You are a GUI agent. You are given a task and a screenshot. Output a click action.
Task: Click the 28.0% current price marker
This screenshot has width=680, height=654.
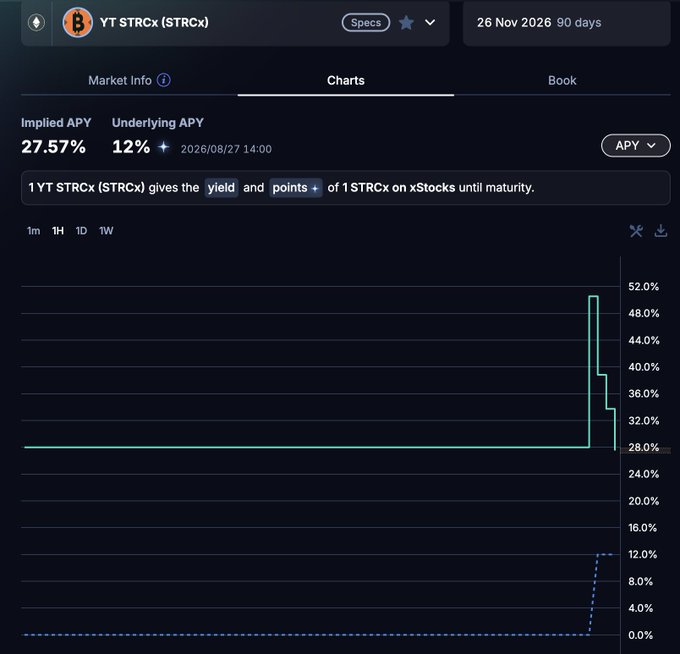645,448
